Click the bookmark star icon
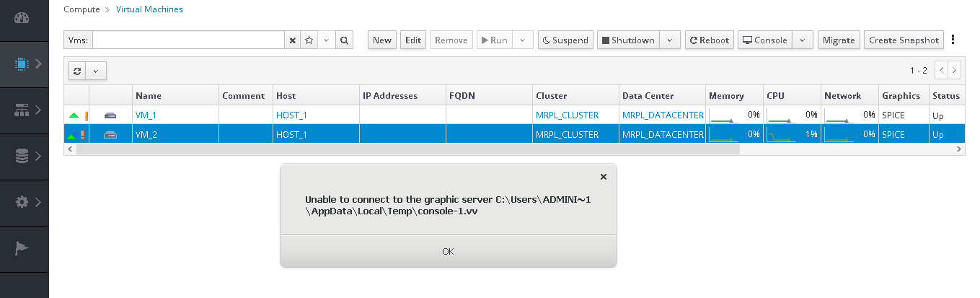The width and height of the screenshot is (980, 298). (x=309, y=40)
